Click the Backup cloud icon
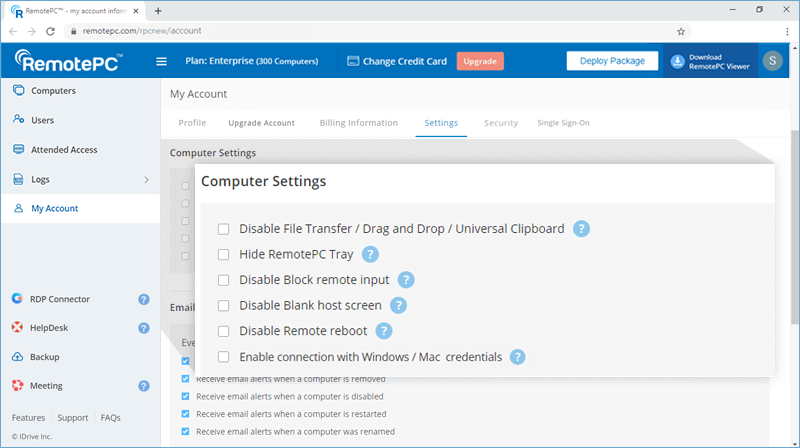The height and width of the screenshot is (448, 800). coord(17,357)
